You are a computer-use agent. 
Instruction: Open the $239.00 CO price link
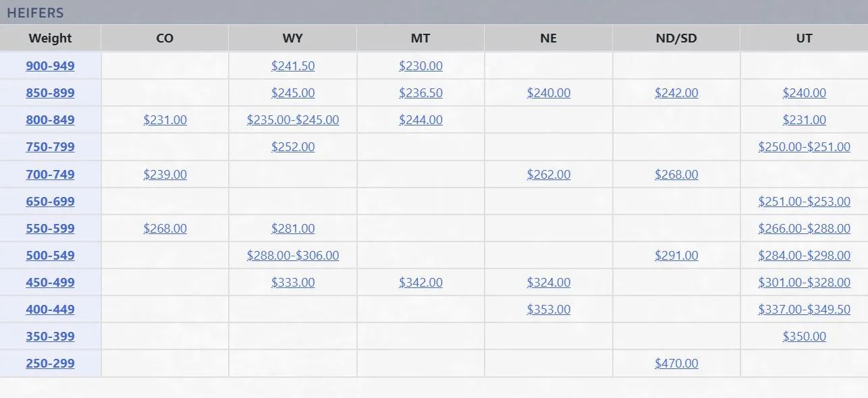[x=165, y=175]
